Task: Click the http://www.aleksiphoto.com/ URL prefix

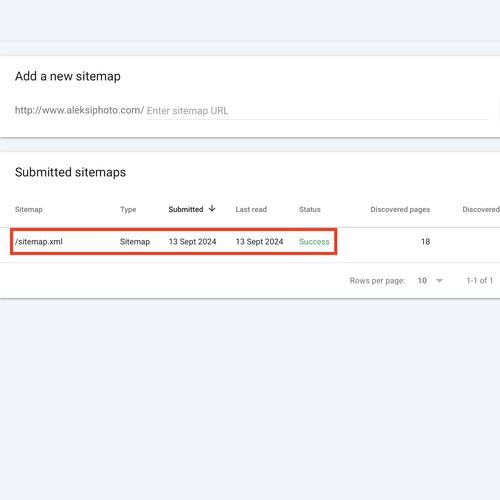Action: pos(79,110)
